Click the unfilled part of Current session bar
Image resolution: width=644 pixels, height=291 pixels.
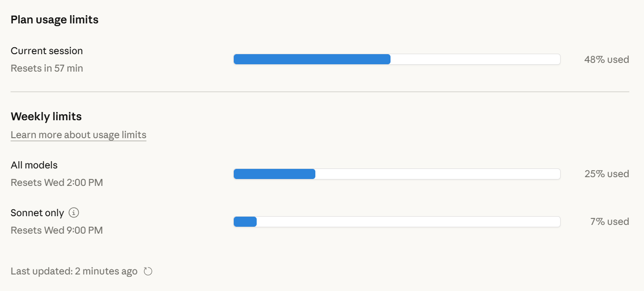[x=475, y=59]
